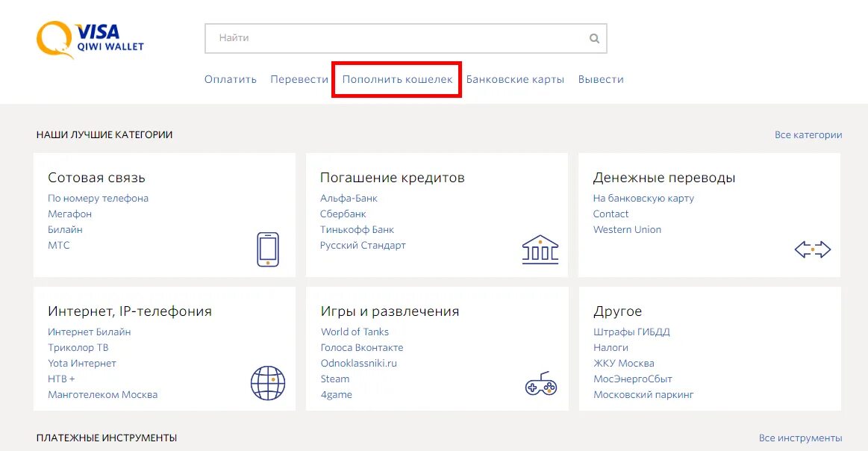868x451 pixels.
Task: Select the Штрафы ГИБДД link
Action: point(631,332)
